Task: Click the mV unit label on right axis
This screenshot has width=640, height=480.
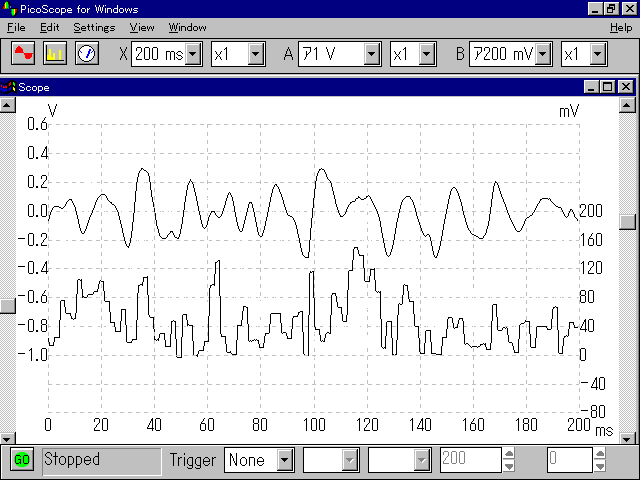Action: click(x=569, y=111)
